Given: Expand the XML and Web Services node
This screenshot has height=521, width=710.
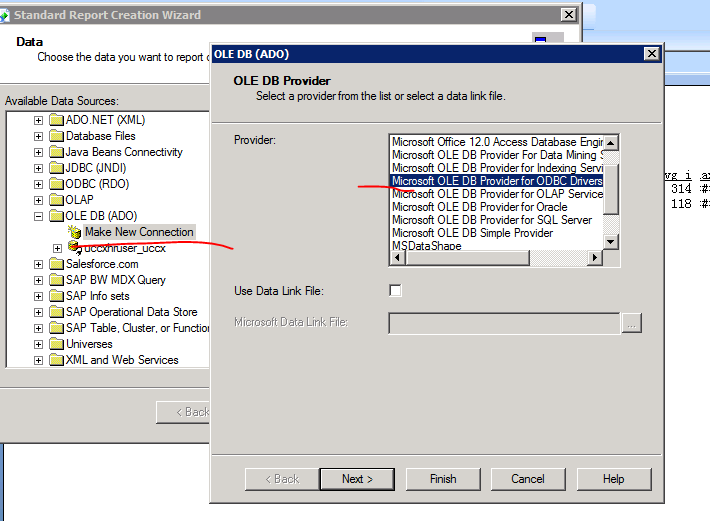Looking at the screenshot, I should tap(38, 360).
